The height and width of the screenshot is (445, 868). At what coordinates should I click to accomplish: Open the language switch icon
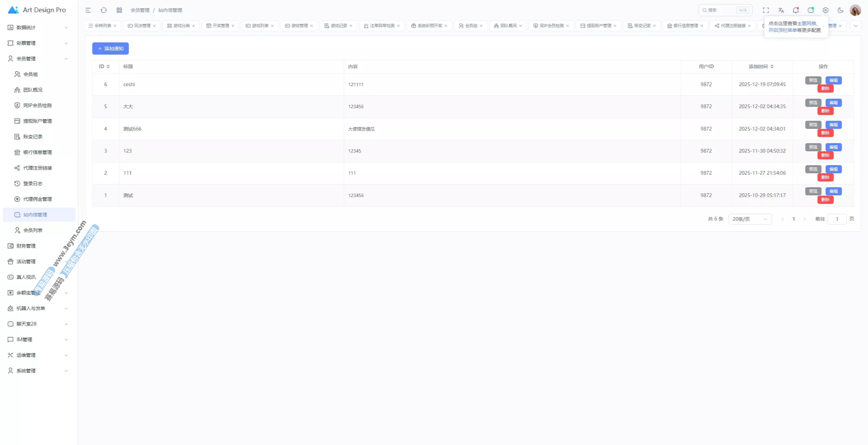781,10
